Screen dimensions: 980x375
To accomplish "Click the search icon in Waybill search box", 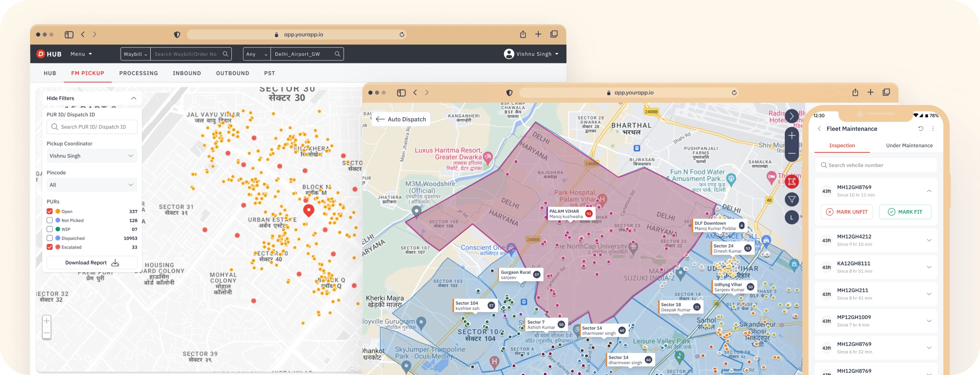I will tap(225, 54).
